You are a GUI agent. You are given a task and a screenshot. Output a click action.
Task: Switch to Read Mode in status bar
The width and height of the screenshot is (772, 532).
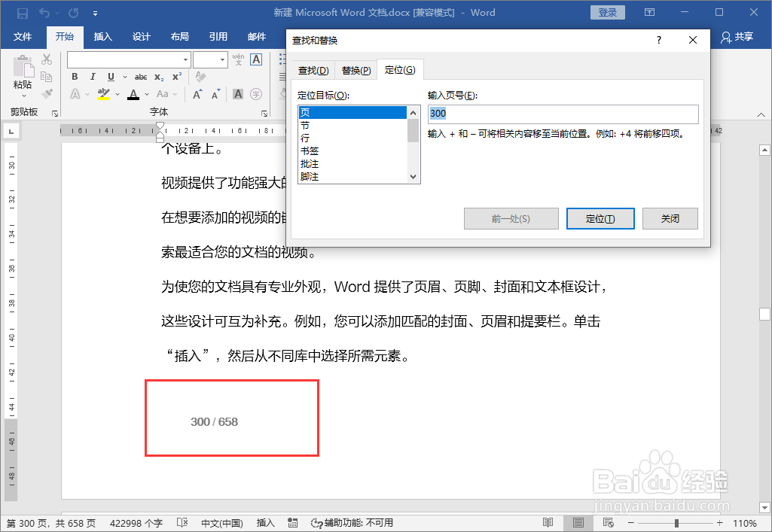pyautogui.click(x=548, y=521)
